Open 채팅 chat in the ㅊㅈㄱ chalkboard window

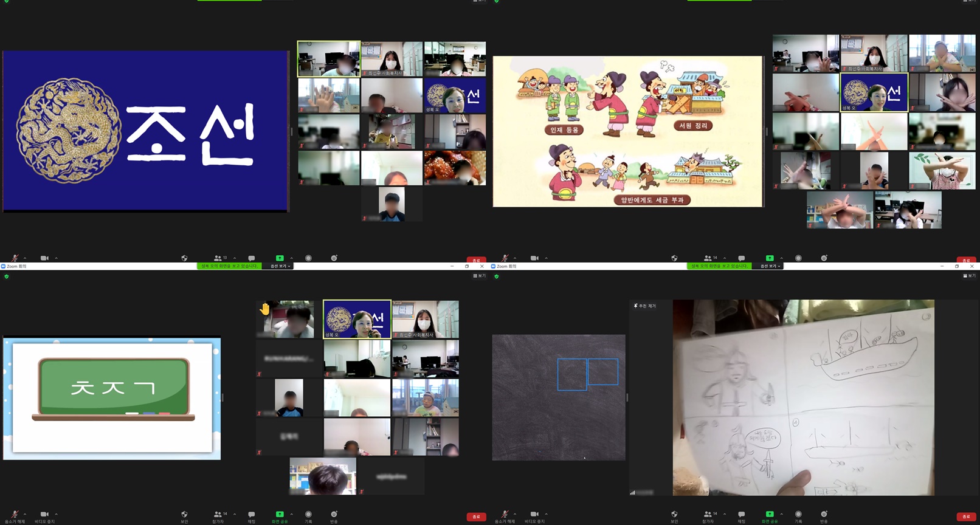point(251,515)
